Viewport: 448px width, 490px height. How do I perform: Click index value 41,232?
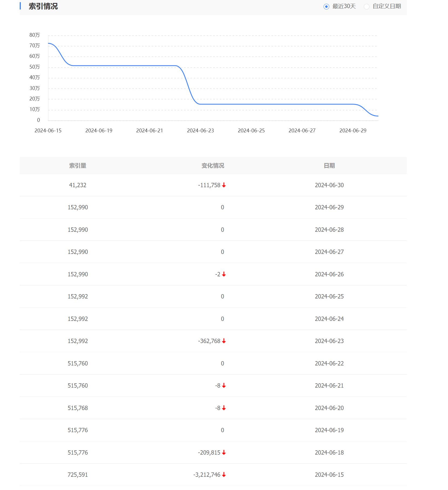[78, 185]
